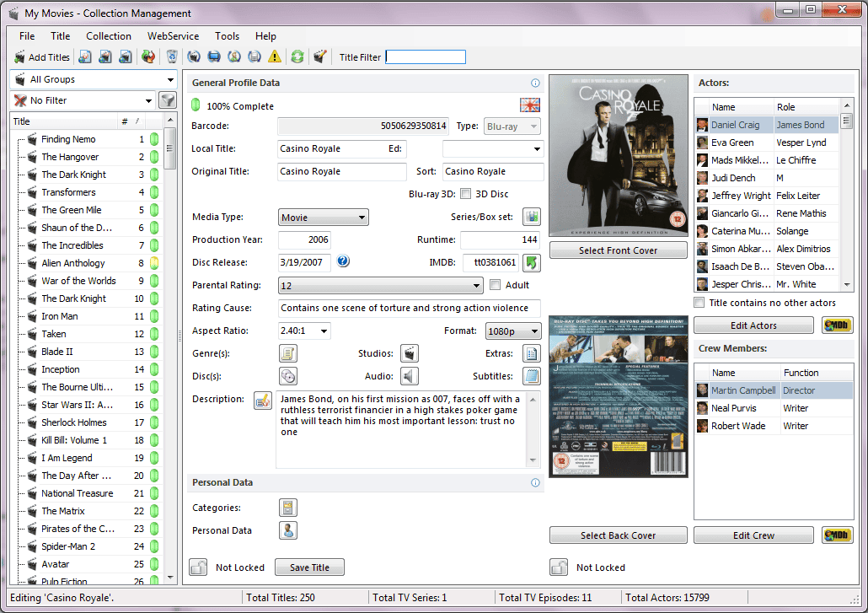The height and width of the screenshot is (613, 868).
Task: Click the green refresh toolbar icon
Action: coord(297,57)
